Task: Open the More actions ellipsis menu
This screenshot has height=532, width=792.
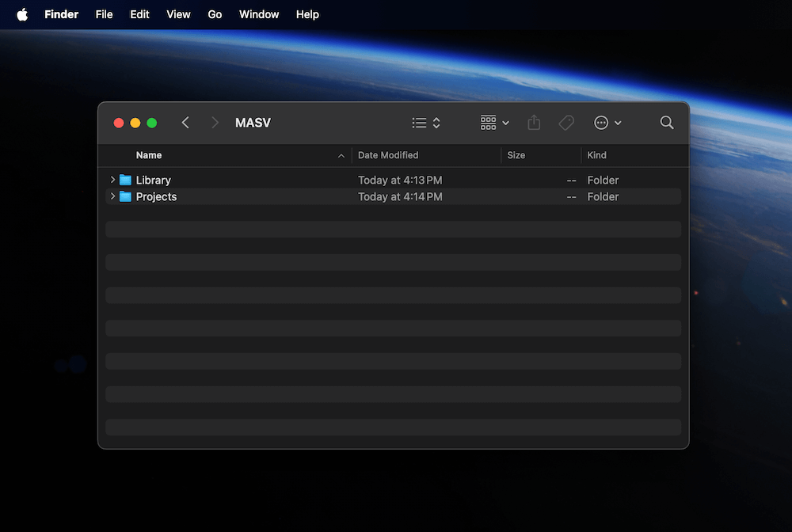Action: (607, 123)
